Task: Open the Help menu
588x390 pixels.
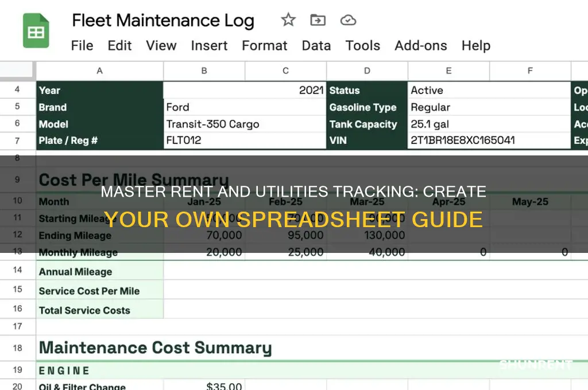Action: [x=476, y=46]
